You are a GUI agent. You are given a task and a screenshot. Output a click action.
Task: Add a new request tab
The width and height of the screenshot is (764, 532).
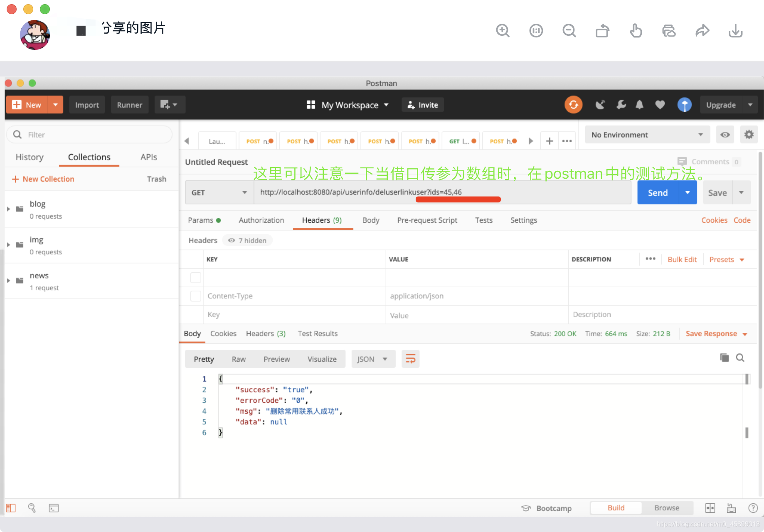click(550, 141)
